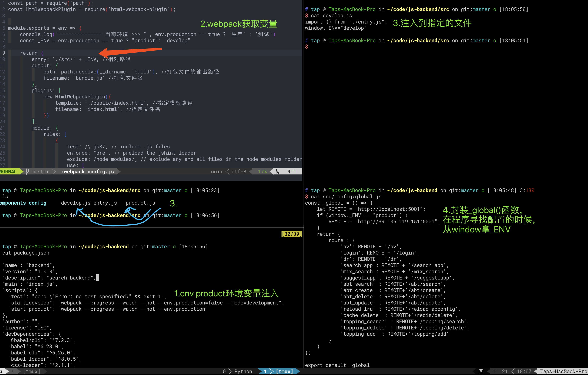Click the 9:1 cursor position indicator
Image resolution: width=588 pixels, height=375 pixels.
(292, 172)
